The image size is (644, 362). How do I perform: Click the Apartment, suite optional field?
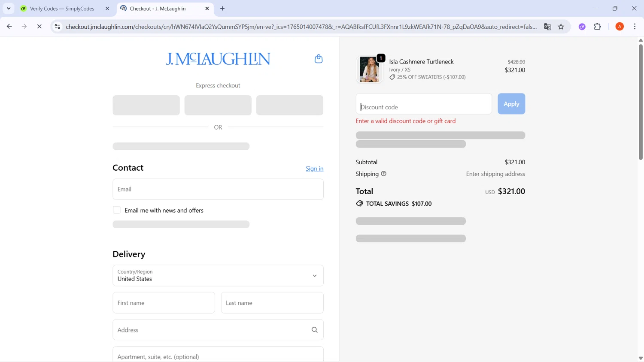point(218,355)
